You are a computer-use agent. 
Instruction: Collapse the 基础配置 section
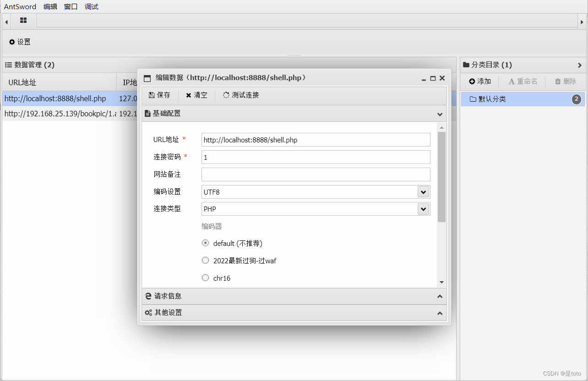pos(440,114)
